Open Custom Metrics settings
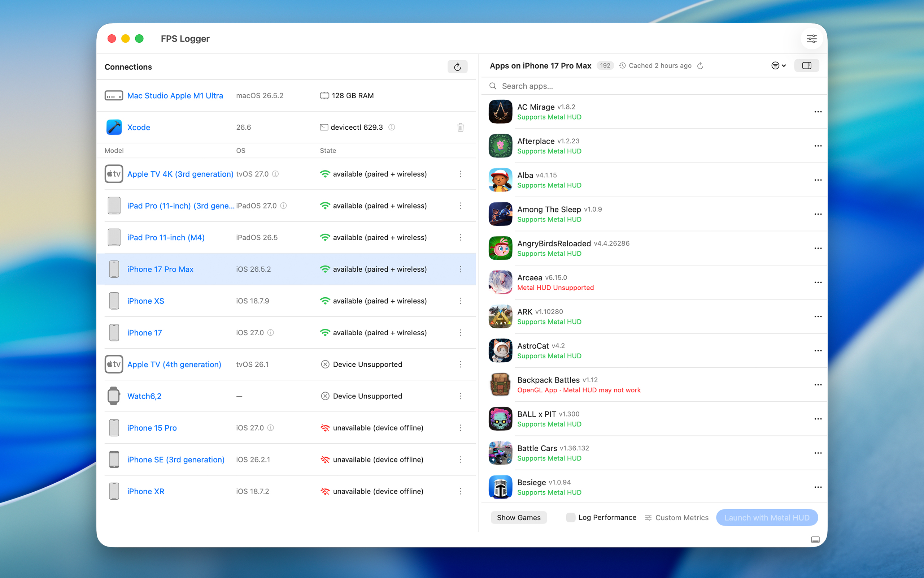Screen dimensions: 924x578 point(677,518)
